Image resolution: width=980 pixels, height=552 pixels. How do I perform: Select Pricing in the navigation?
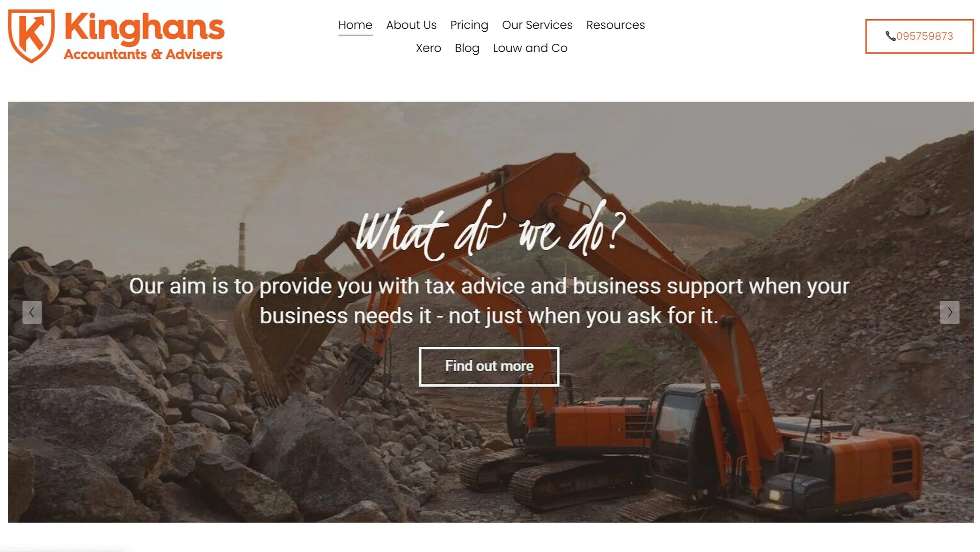pos(469,25)
